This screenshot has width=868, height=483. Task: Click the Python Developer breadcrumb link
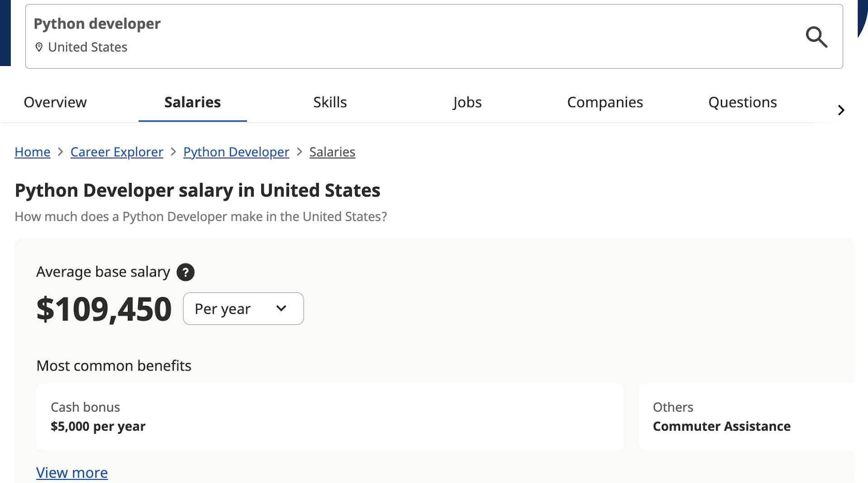236,152
